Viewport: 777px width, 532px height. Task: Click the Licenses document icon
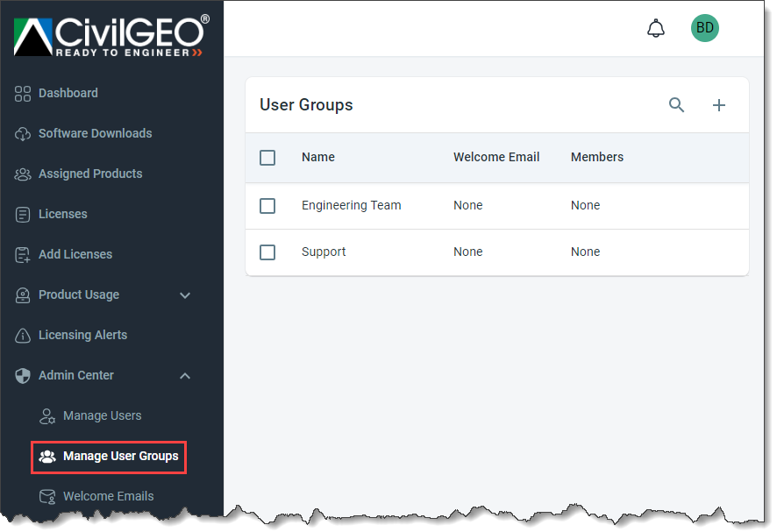pyautogui.click(x=23, y=215)
